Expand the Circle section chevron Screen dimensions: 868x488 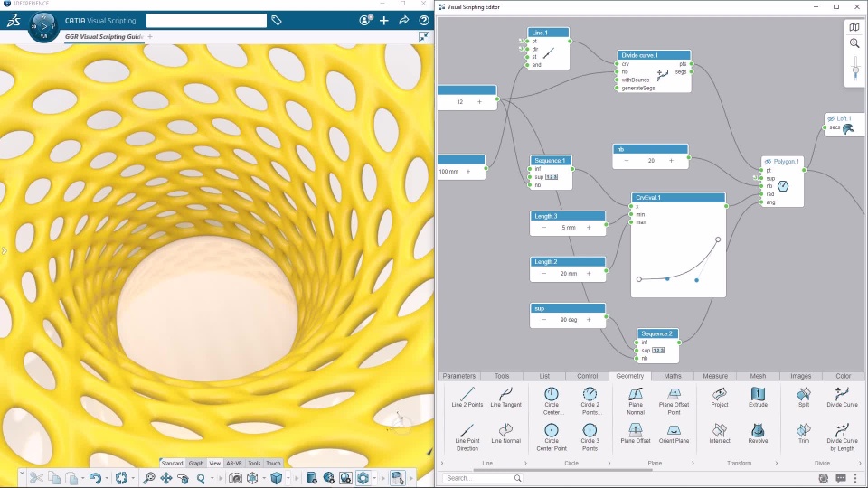click(609, 463)
